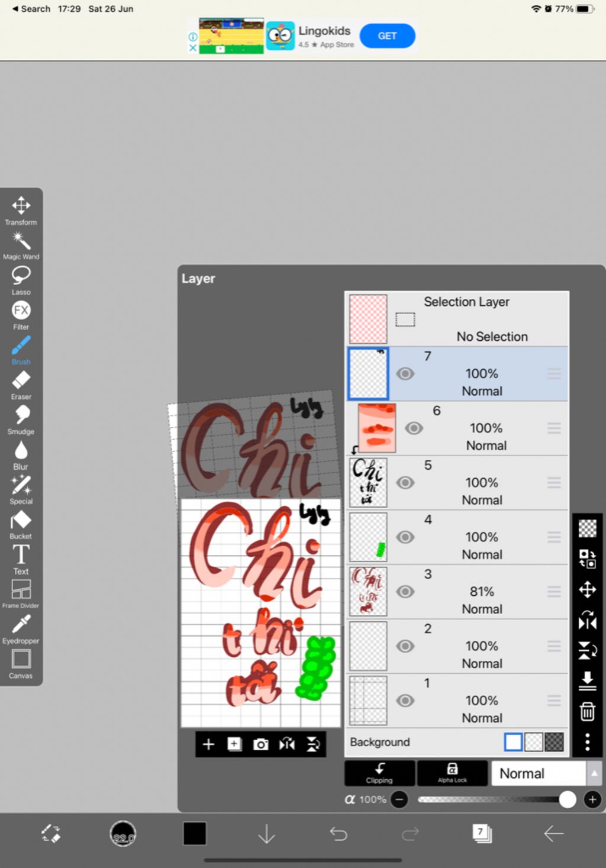
Task: Grab layer 7 reorder handle
Action: point(554,373)
